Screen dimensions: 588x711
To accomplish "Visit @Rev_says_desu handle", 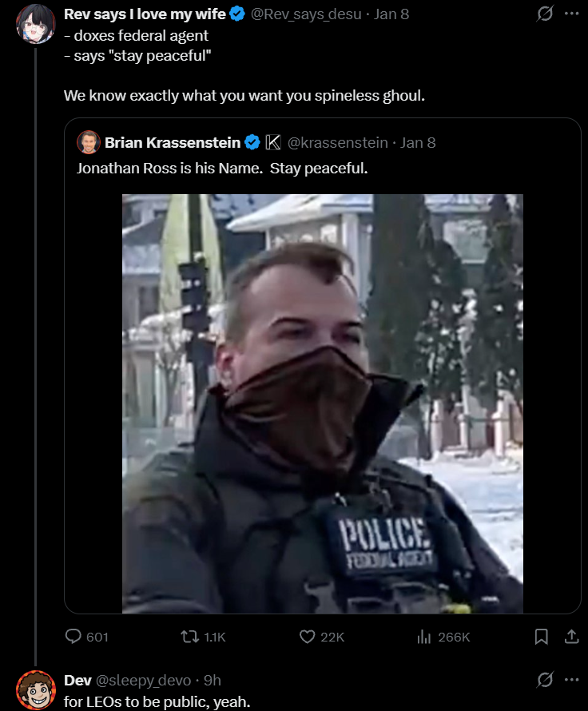I will [306, 14].
